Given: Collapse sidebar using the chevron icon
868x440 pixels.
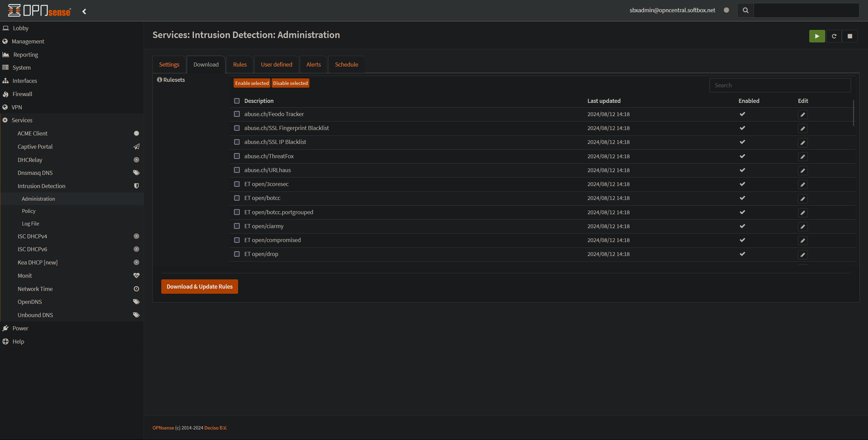Looking at the screenshot, I should coord(84,12).
